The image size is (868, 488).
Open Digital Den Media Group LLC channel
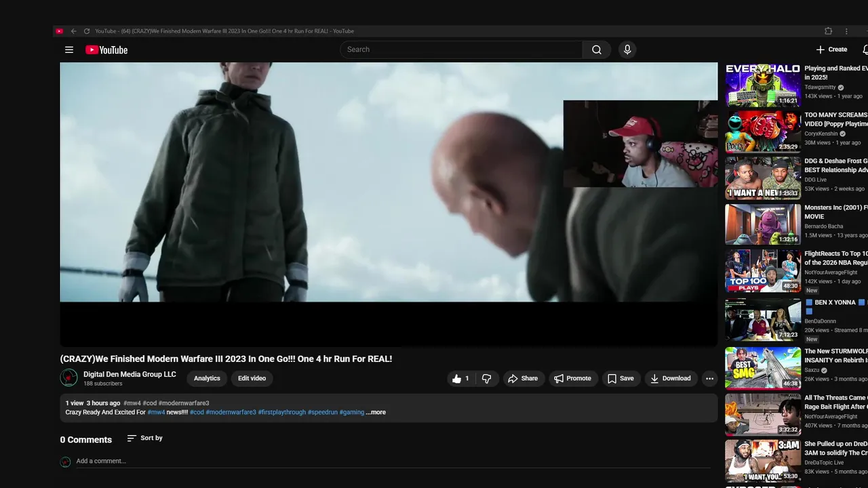point(130,374)
